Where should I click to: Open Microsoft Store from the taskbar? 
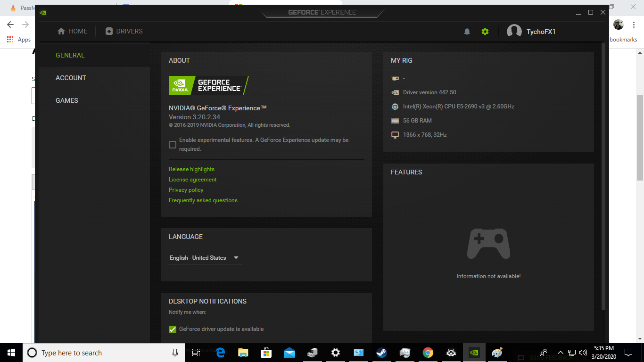(x=266, y=353)
